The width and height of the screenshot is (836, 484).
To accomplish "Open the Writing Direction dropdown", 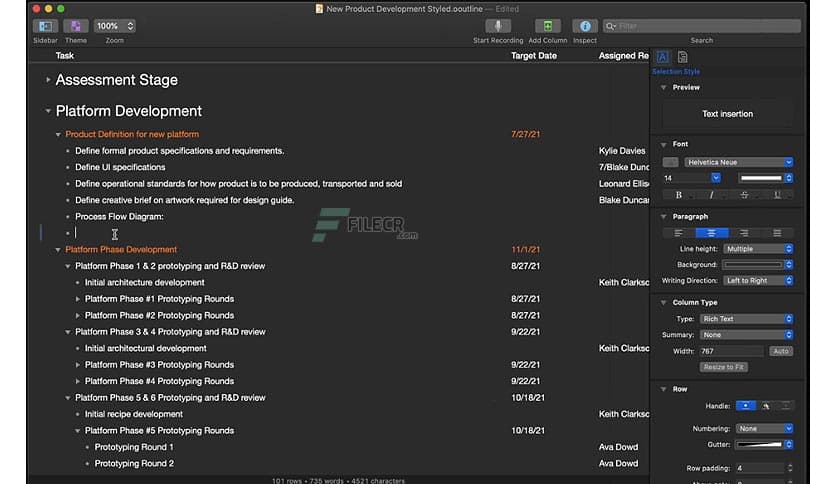I will pos(758,280).
